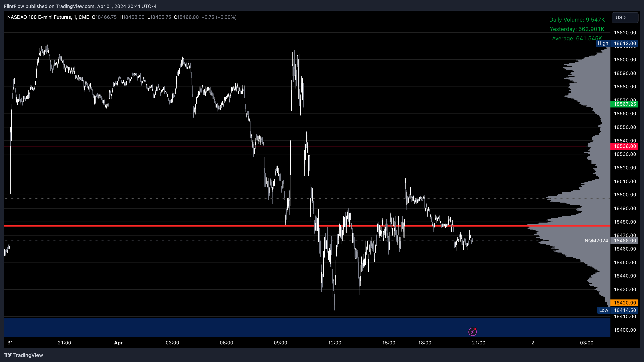Click the open value O18466.75
Image resolution: width=644 pixels, height=362 pixels.
click(104, 17)
